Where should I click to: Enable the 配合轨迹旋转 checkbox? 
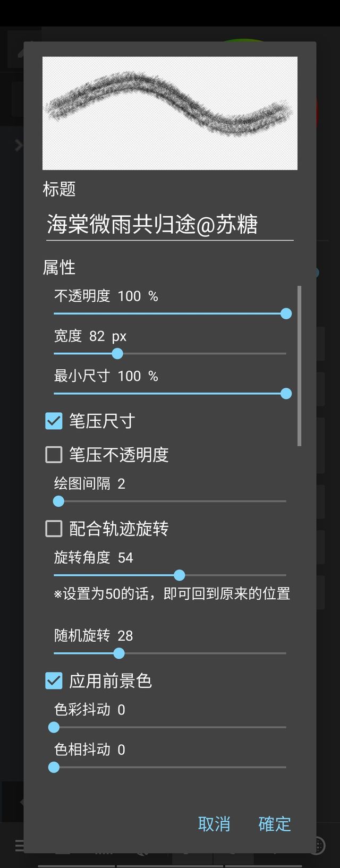point(54,529)
